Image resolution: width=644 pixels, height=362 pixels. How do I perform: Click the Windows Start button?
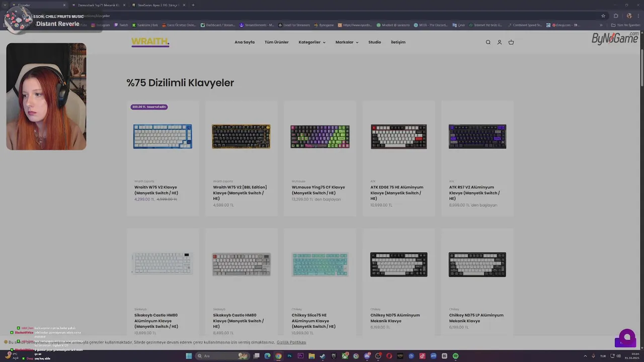(x=188, y=356)
